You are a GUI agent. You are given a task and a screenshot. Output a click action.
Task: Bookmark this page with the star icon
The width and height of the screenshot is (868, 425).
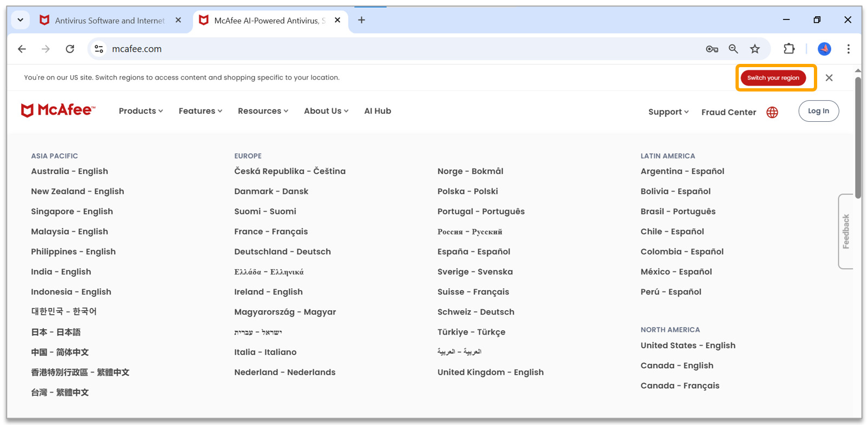754,49
